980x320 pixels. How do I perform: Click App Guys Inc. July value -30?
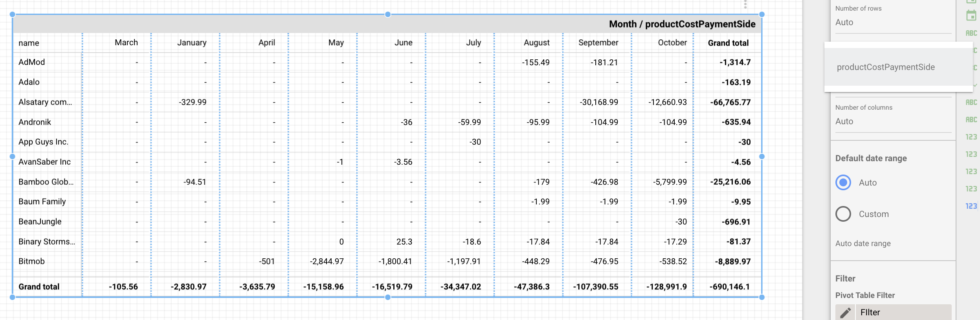tap(475, 142)
